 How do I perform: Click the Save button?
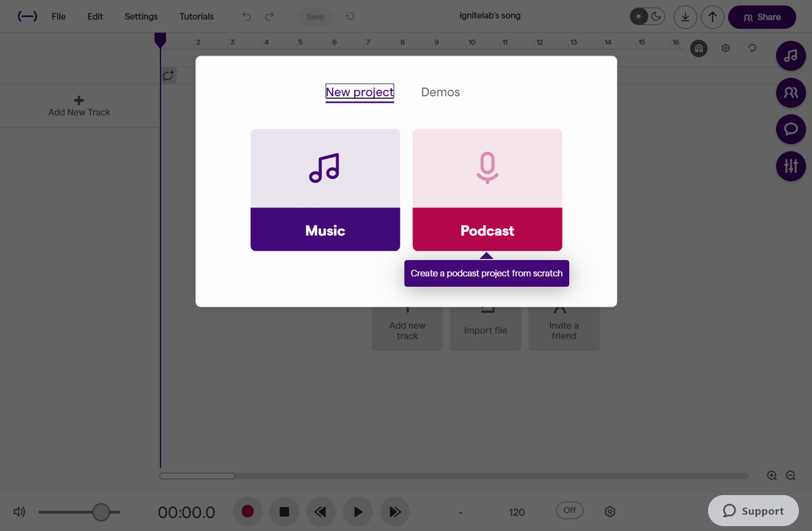(x=315, y=17)
